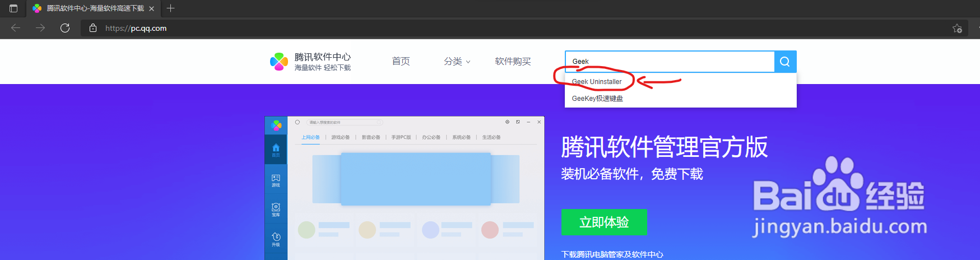
Task: Open the tab actions icon in the title bar
Action: coord(13,8)
